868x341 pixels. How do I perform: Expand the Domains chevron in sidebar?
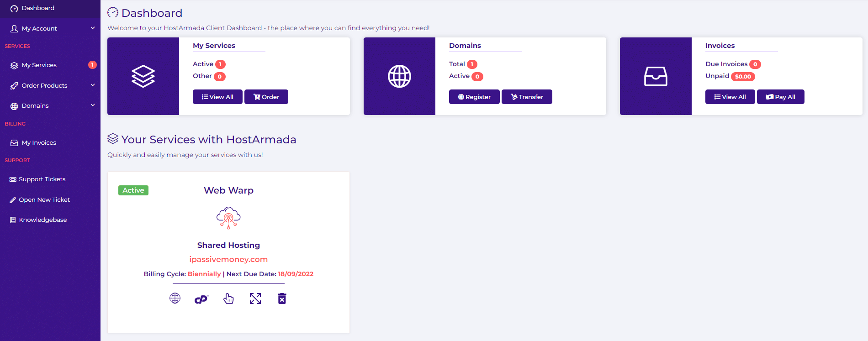[93, 105]
